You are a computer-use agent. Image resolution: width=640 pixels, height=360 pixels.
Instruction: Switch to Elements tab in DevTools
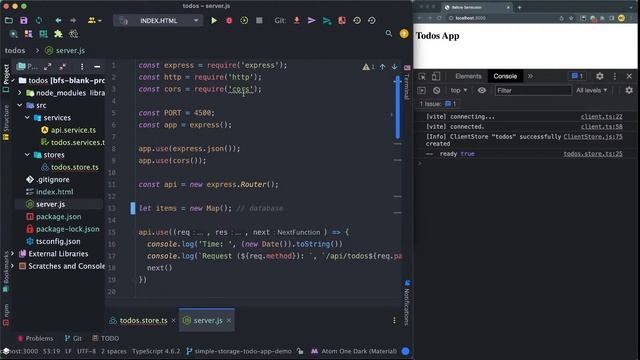click(x=468, y=76)
